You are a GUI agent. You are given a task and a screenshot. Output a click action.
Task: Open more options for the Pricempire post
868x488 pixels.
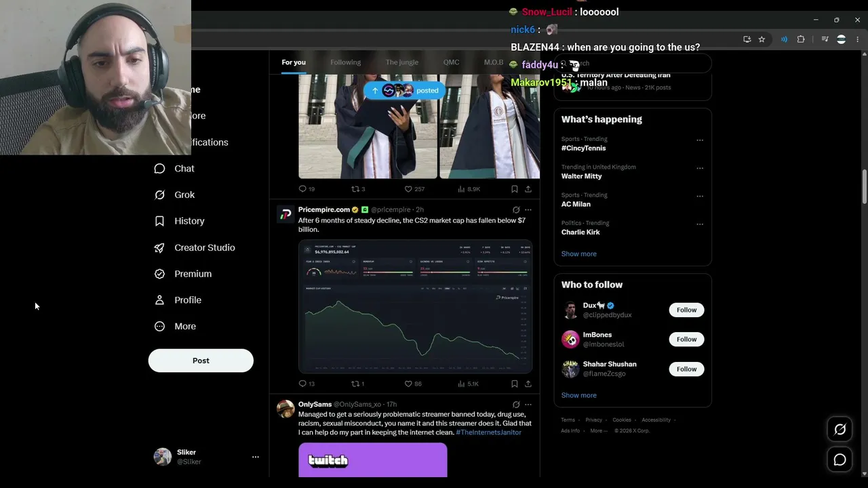click(x=528, y=210)
